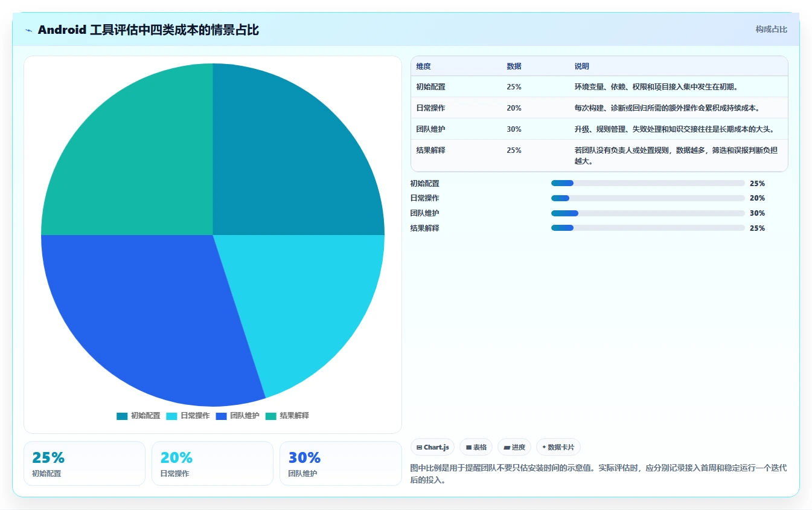Click the footnote starting 图中比例是用于提醒

click(598, 474)
